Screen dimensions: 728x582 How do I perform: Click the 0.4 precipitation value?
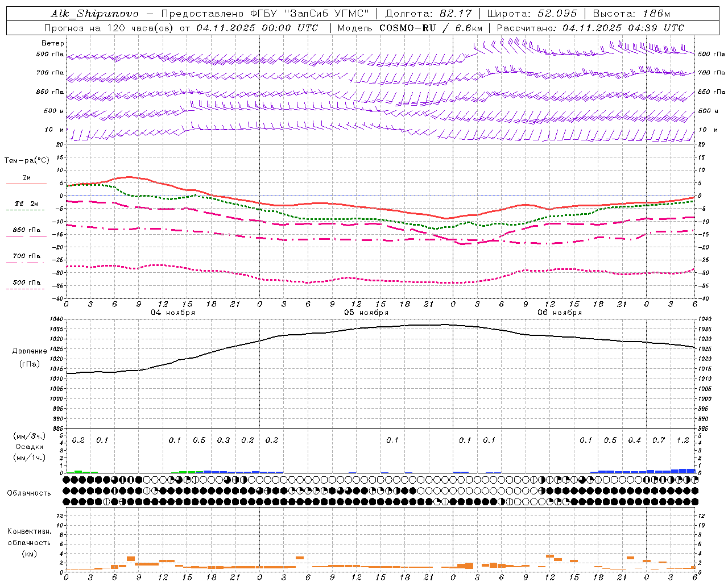click(x=634, y=440)
